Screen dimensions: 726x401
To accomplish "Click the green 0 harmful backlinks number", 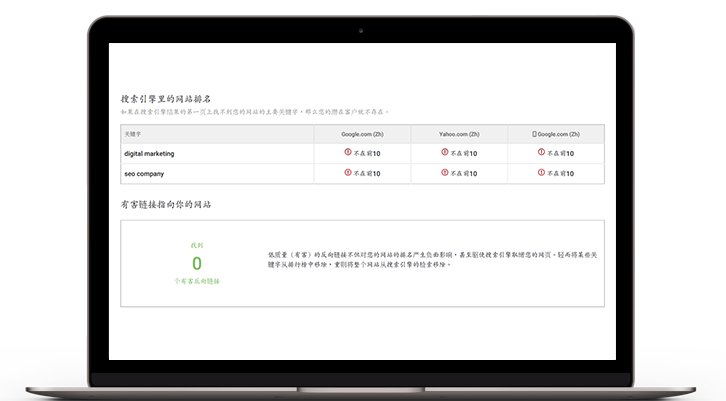I will click(197, 263).
